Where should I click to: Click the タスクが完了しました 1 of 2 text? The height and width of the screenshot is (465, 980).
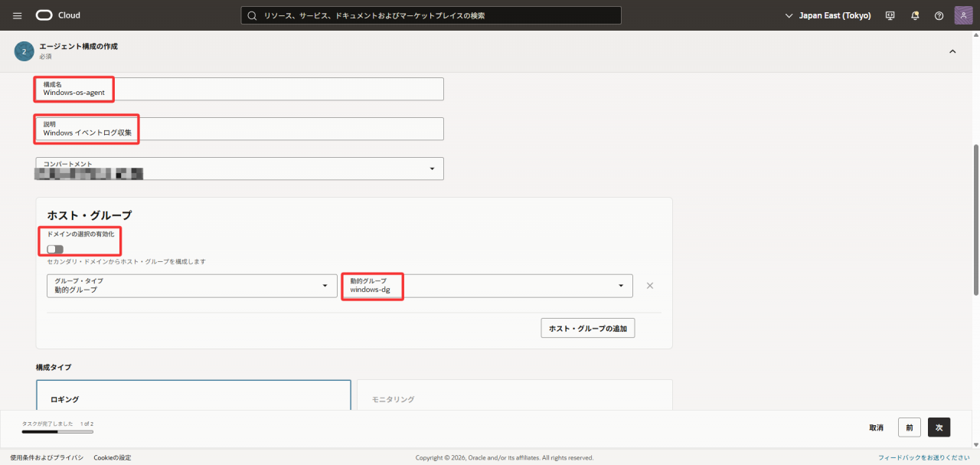pyautogui.click(x=58, y=424)
